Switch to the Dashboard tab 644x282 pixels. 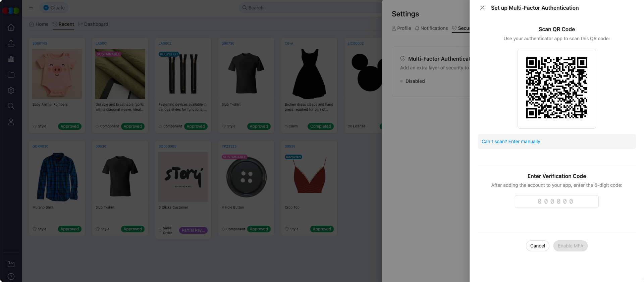tap(93, 24)
